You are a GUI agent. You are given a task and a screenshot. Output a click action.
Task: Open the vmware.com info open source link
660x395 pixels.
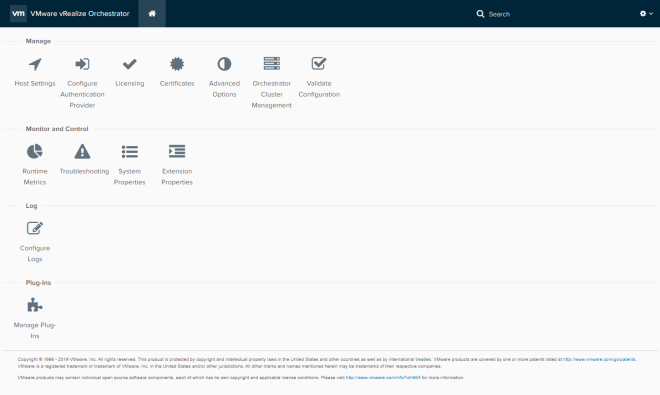pyautogui.click(x=383, y=377)
